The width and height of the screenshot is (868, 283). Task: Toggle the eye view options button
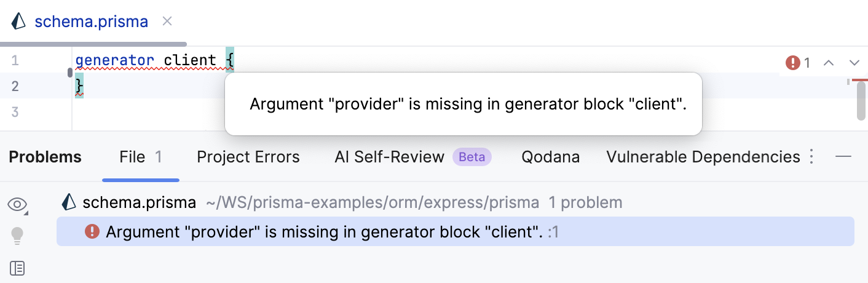pos(18,204)
